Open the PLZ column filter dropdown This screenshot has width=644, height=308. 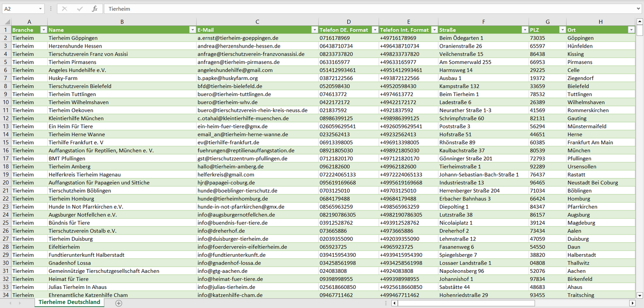click(x=562, y=30)
